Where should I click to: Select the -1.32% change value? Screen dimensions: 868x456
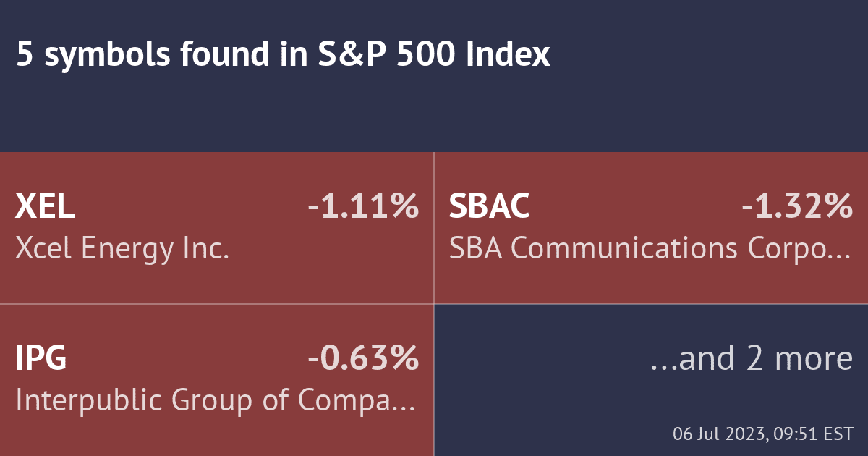(x=797, y=208)
